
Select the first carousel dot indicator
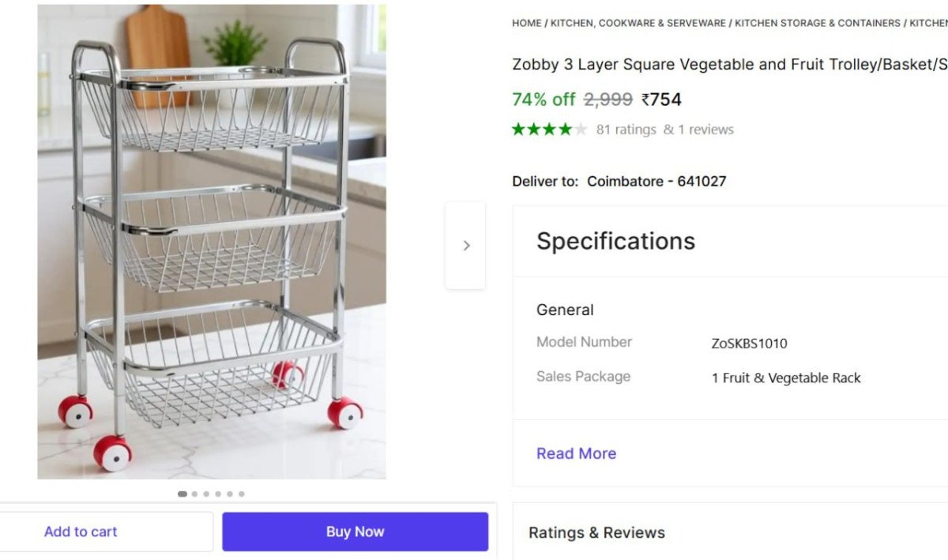182,494
